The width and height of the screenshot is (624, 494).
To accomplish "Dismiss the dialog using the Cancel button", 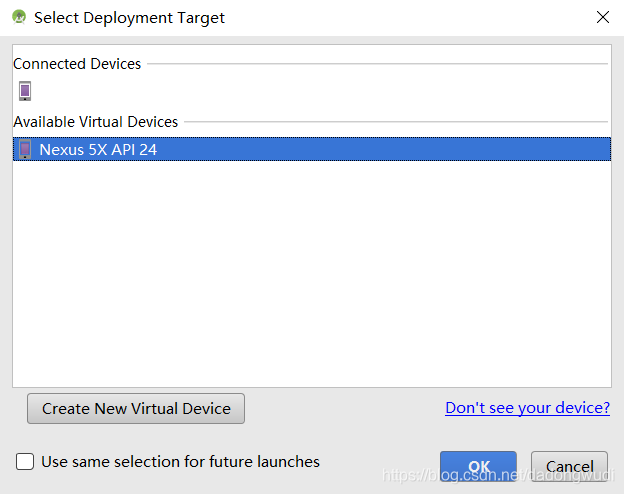I will [x=569, y=466].
